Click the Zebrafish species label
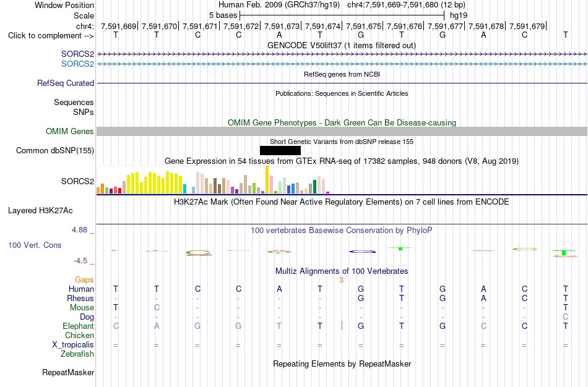 coord(77,354)
